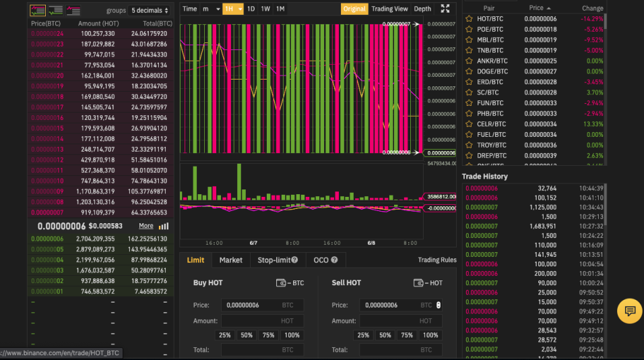Click the OCO help question mark icon

(334, 260)
